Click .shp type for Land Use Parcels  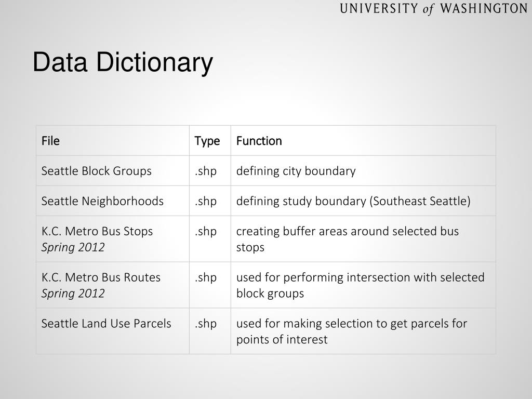(206, 324)
